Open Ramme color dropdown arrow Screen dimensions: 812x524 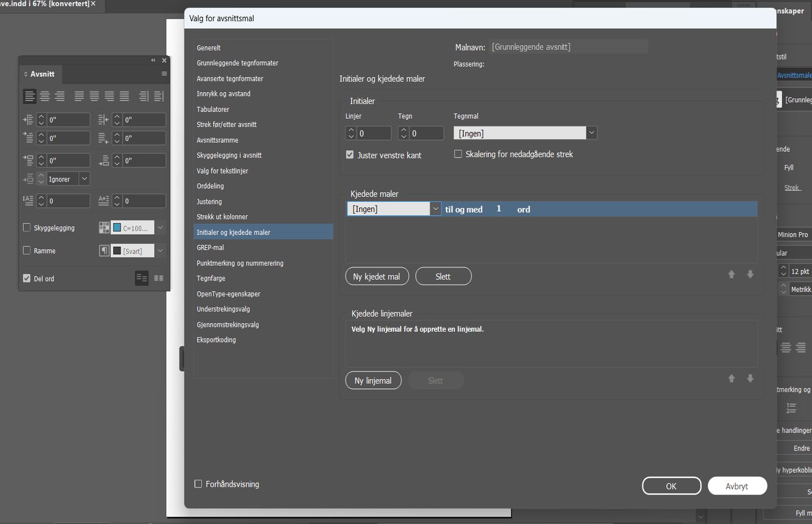(160, 251)
